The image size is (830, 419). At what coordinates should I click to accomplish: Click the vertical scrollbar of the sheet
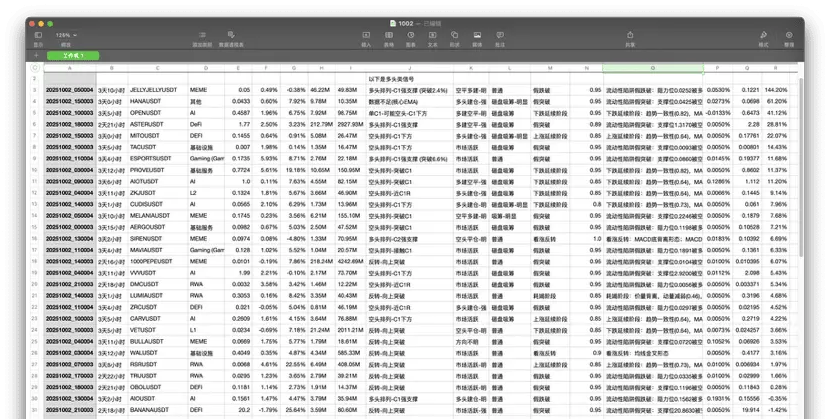800,167
